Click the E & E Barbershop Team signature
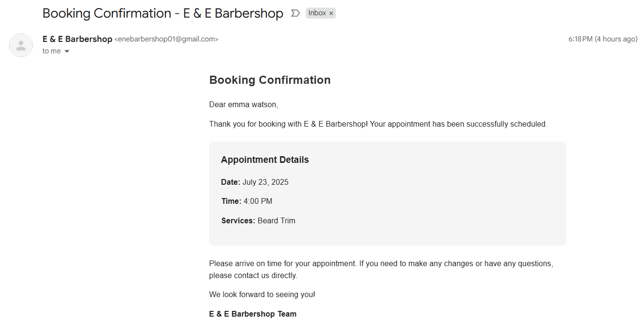The image size is (644, 329). click(252, 314)
